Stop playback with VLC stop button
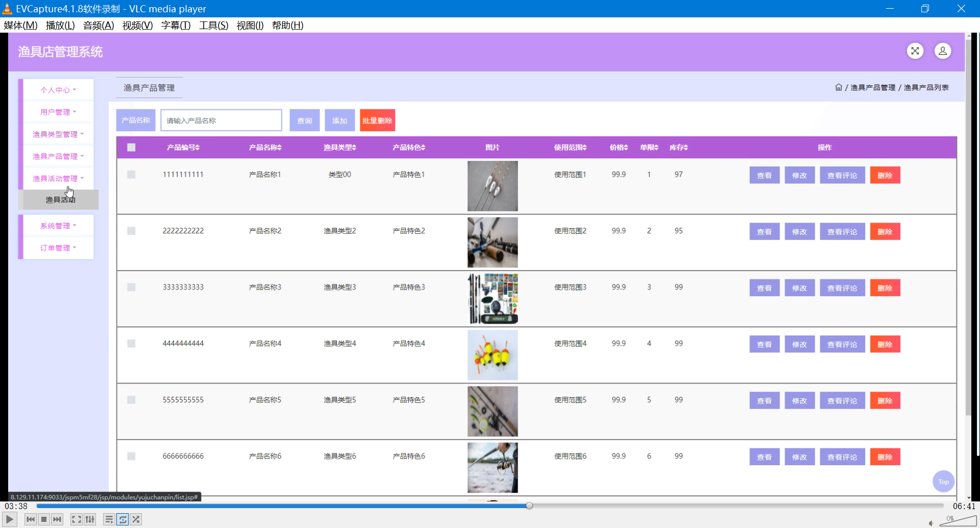The image size is (980, 528). 44,519
